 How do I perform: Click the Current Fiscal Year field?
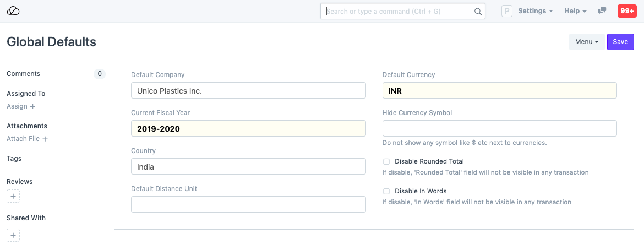[248, 128]
